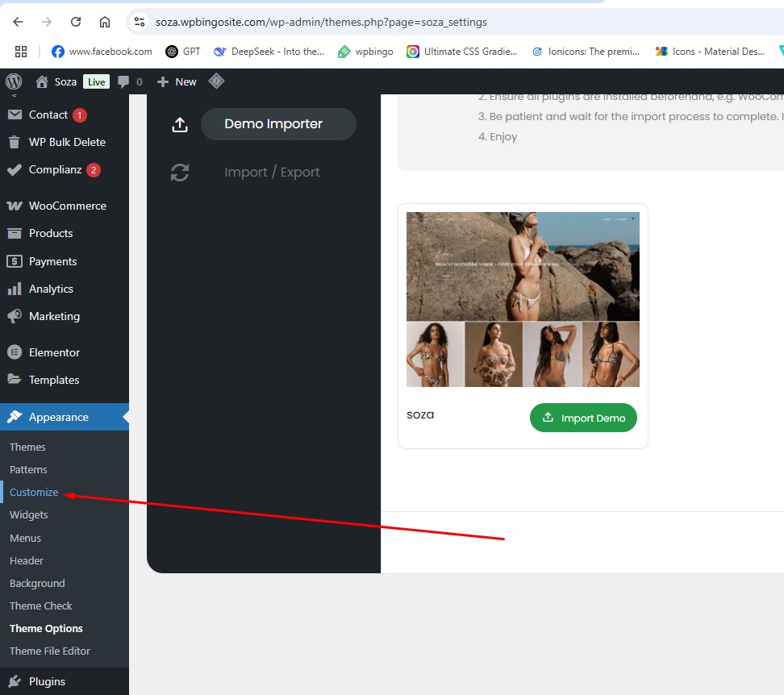Open the Theme File Editor submenu
The width and height of the screenshot is (784, 695).
[50, 651]
